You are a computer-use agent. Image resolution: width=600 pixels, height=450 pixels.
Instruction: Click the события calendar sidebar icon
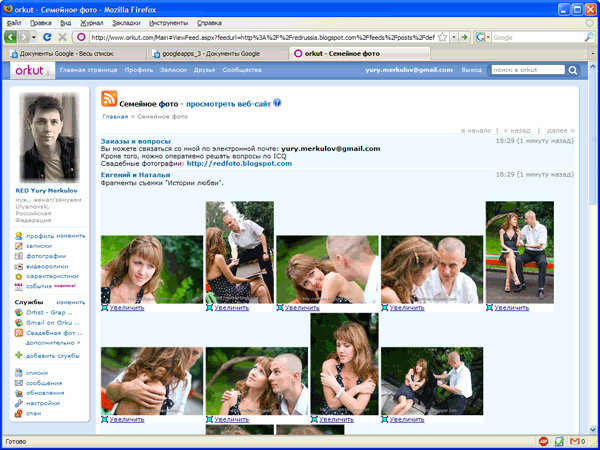coord(18,286)
